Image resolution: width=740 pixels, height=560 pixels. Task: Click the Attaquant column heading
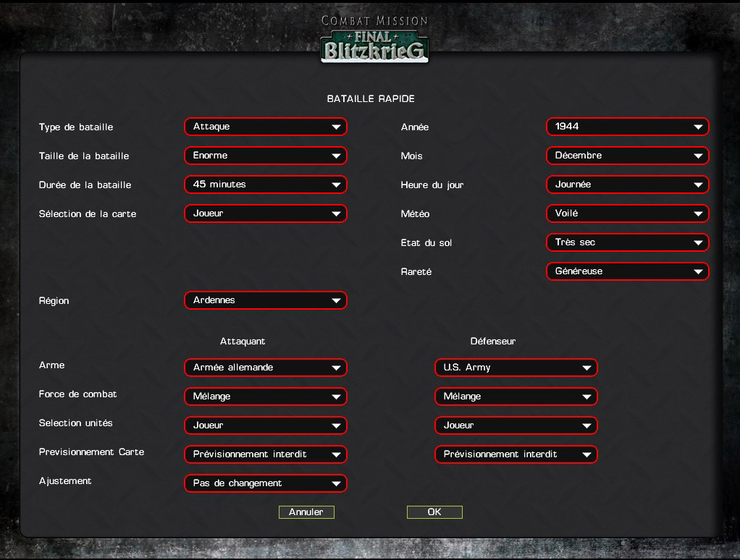point(243,341)
